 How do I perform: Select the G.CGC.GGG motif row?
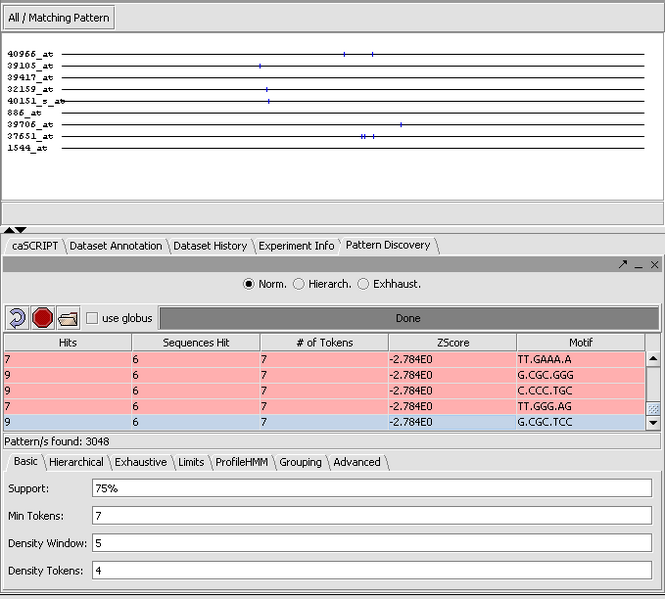tap(324, 375)
